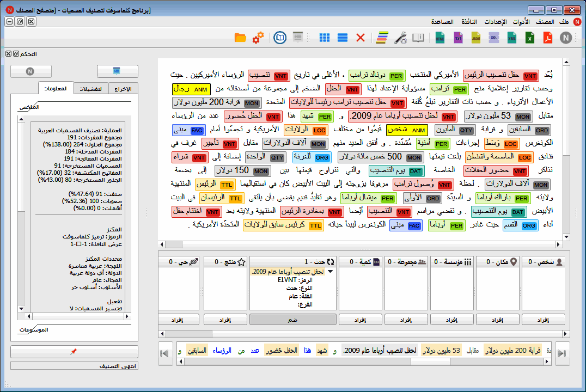This screenshot has width=586, height=392.
Task: Click the vertical scrollbar of the text area
Action: point(566,150)
